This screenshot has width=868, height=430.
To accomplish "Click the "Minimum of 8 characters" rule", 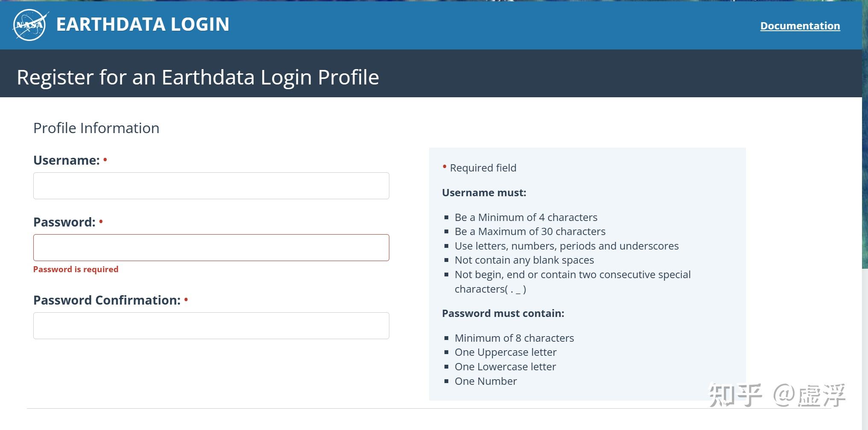I will (x=514, y=338).
